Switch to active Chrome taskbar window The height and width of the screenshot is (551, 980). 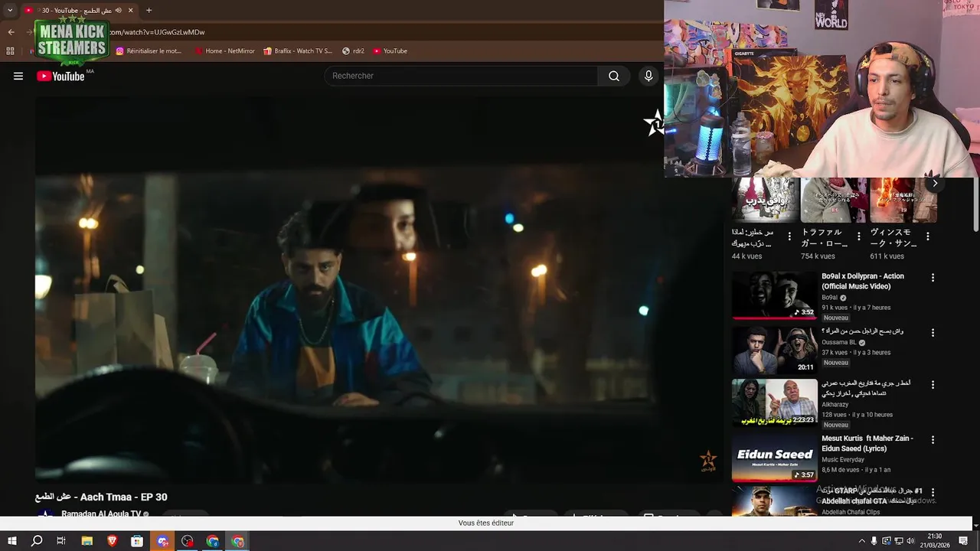coord(238,541)
